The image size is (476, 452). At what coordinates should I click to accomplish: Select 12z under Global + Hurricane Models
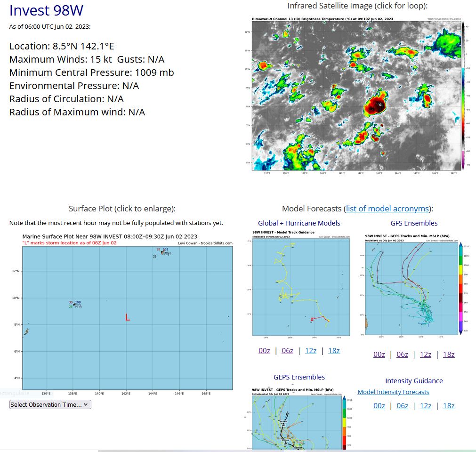coord(310,350)
